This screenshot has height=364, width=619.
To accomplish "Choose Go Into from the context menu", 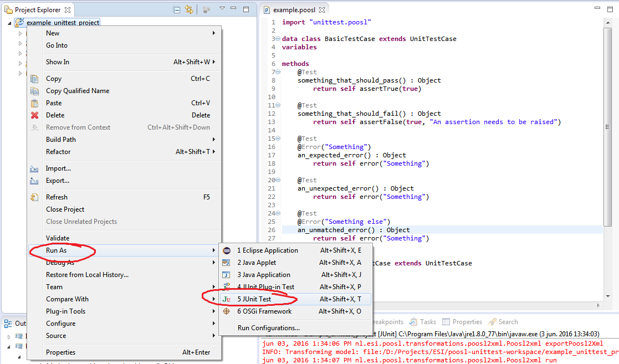I will 124,45.
